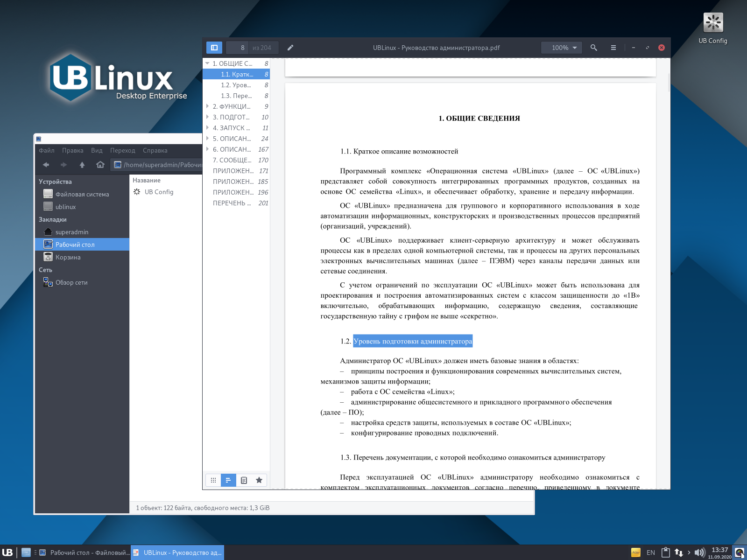Click the file manager location path field
The width and height of the screenshot is (747, 560).
(x=157, y=165)
